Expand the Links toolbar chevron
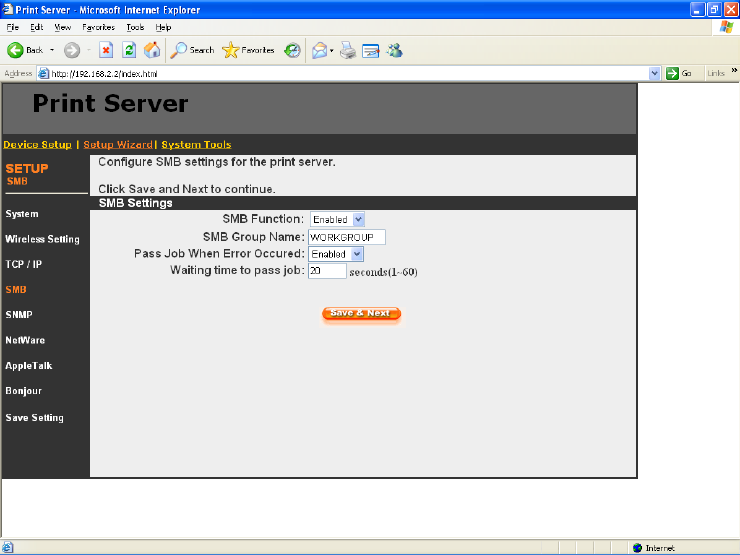 [734, 71]
